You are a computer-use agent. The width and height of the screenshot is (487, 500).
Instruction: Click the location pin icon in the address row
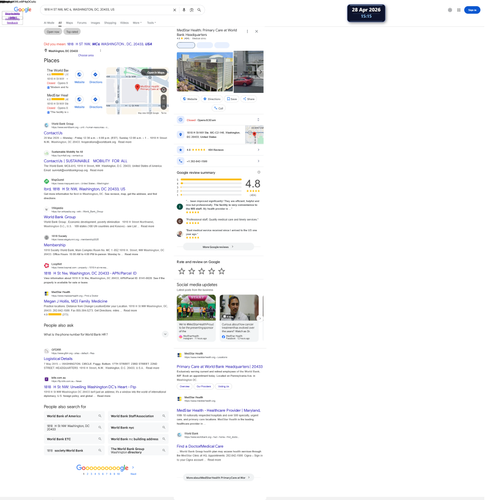click(180, 134)
